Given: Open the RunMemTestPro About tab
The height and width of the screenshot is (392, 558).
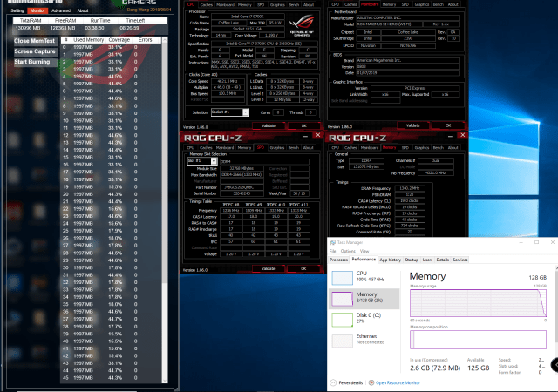Looking at the screenshot, I should [x=83, y=10].
